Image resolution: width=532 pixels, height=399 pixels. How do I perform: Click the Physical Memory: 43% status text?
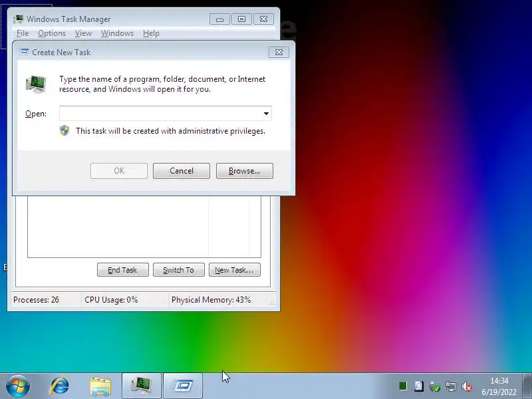click(x=211, y=300)
